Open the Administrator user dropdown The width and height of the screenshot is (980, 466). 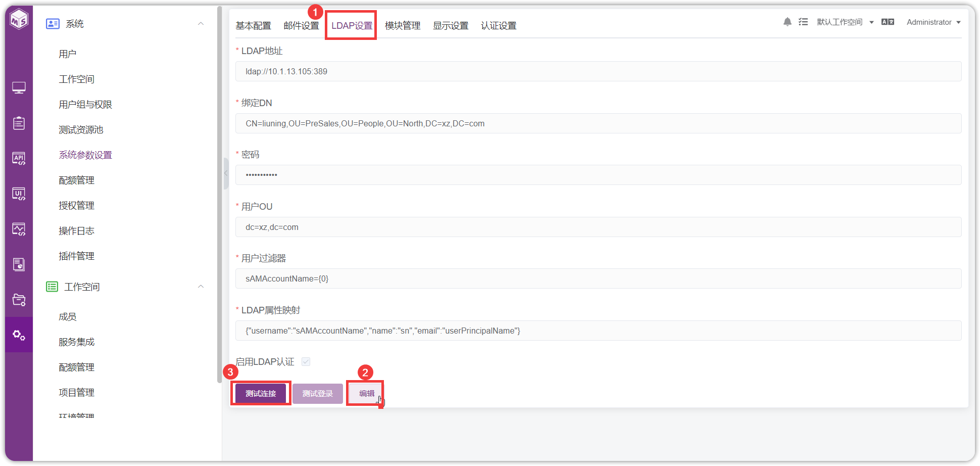[934, 22]
